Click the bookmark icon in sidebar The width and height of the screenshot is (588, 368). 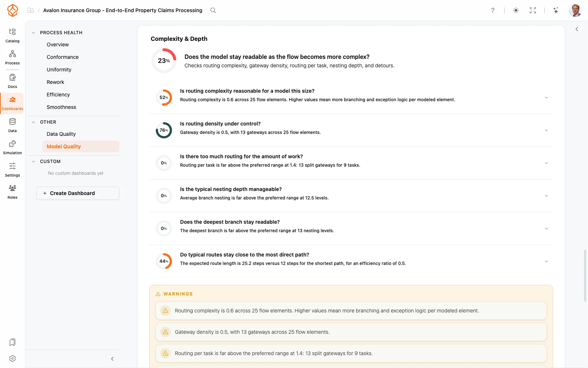(12, 343)
